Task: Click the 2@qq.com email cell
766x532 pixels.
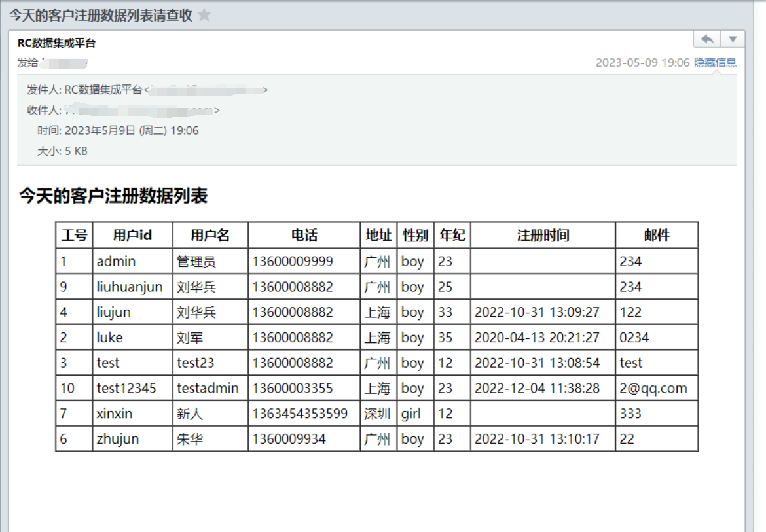Action: 653,389
